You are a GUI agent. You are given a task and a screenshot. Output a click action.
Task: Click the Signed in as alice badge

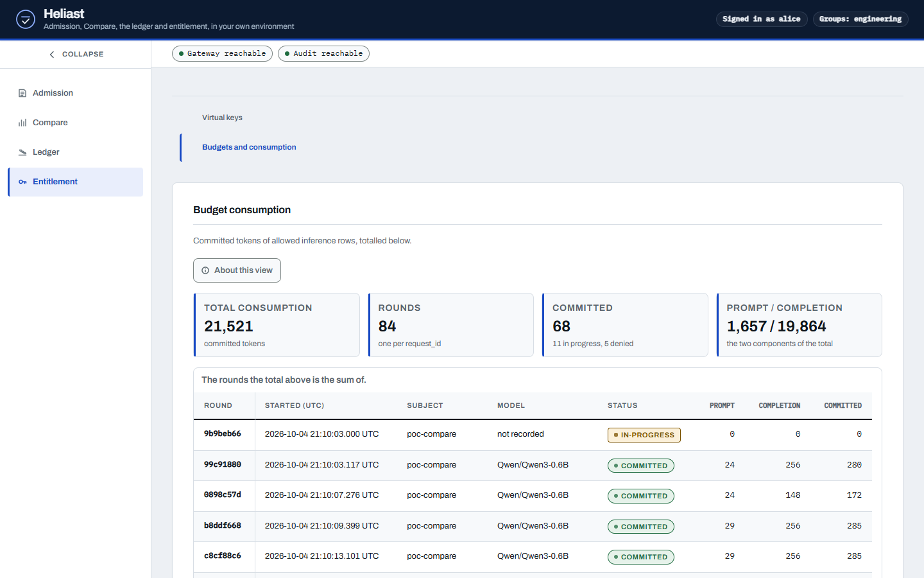coord(761,19)
